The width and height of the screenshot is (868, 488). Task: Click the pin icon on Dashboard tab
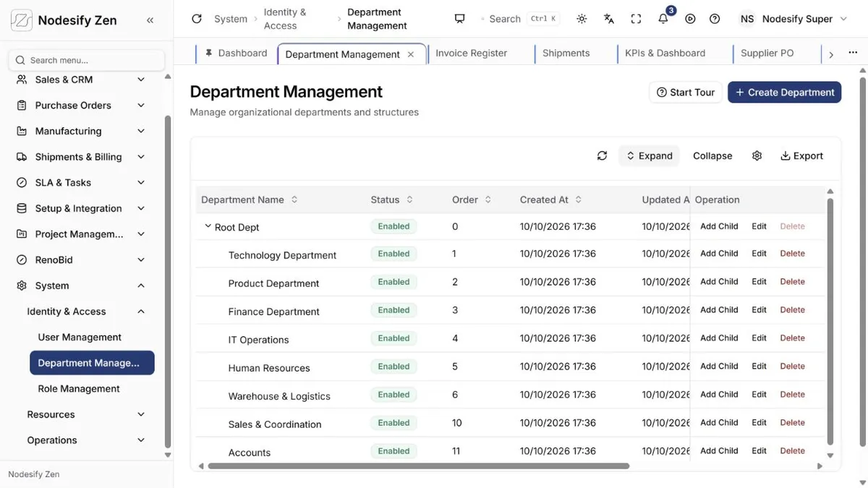[208, 53]
